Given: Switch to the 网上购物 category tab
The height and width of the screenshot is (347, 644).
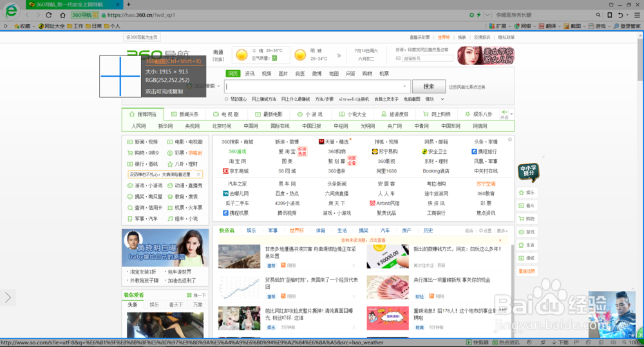Looking at the screenshot, I should 437,114.
